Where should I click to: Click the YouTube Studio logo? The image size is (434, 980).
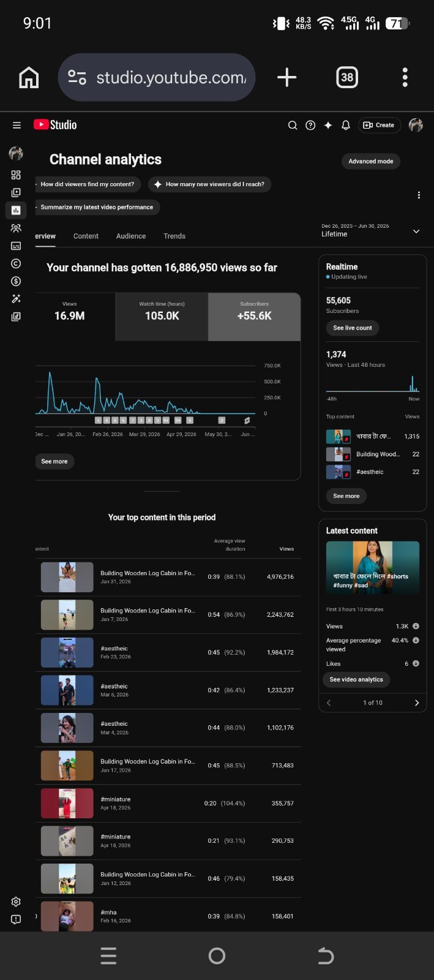(55, 125)
